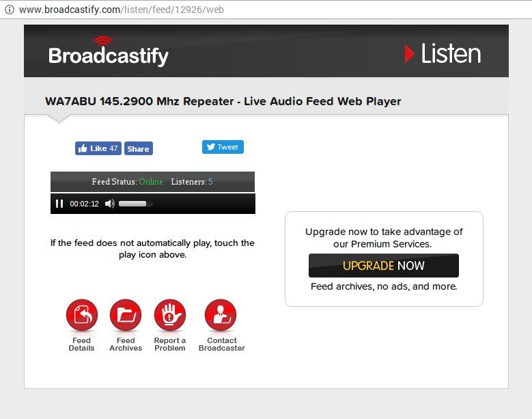Click the WA7ABU 145.2900 Mhz Repeater title
The image size is (532, 419).
click(223, 101)
